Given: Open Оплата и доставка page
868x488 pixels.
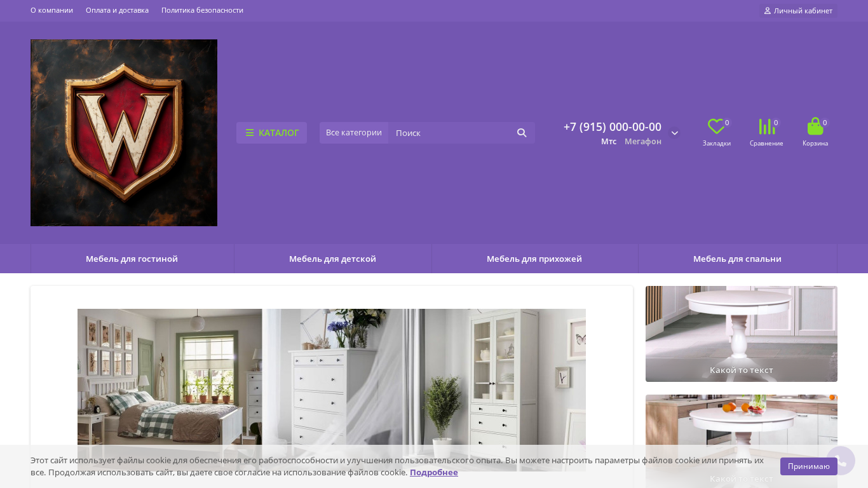Looking at the screenshot, I should click(117, 10).
